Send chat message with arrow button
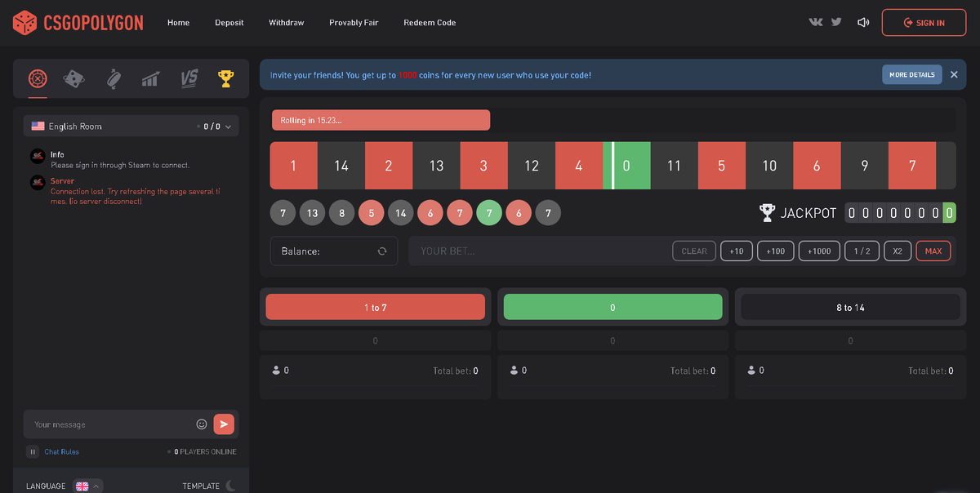 tap(224, 424)
